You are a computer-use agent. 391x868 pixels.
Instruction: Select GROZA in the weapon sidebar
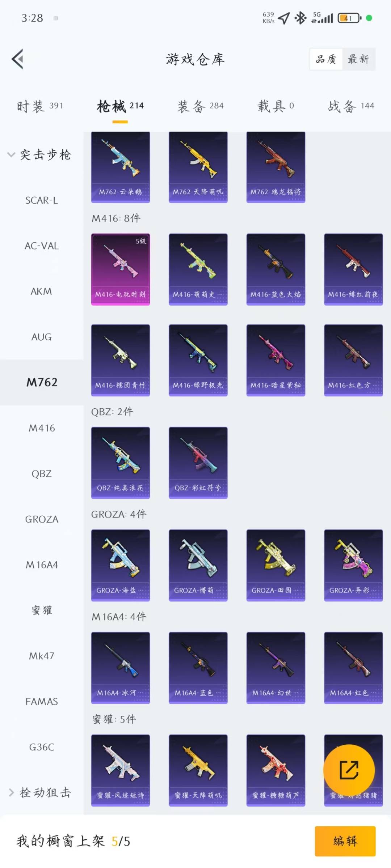coord(42,519)
